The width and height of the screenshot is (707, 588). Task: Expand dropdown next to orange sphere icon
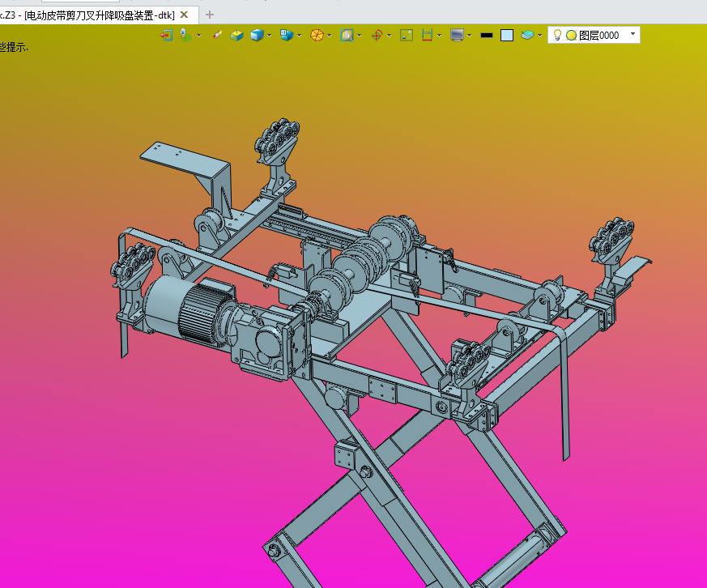pyautogui.click(x=330, y=35)
